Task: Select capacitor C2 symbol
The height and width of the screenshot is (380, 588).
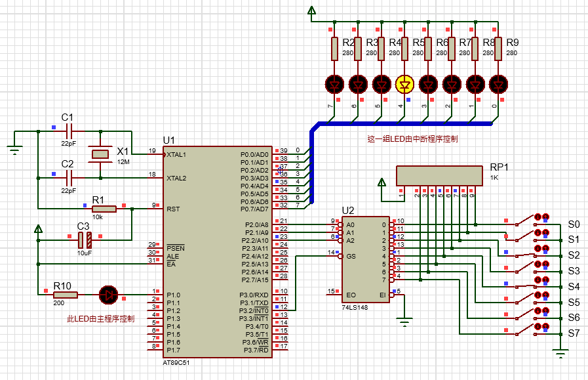Action: click(x=69, y=178)
